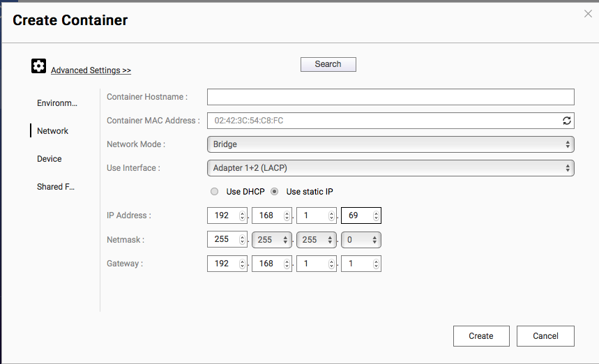The width and height of the screenshot is (599, 364).
Task: Expand the Use Interface dropdown
Action: pos(390,168)
